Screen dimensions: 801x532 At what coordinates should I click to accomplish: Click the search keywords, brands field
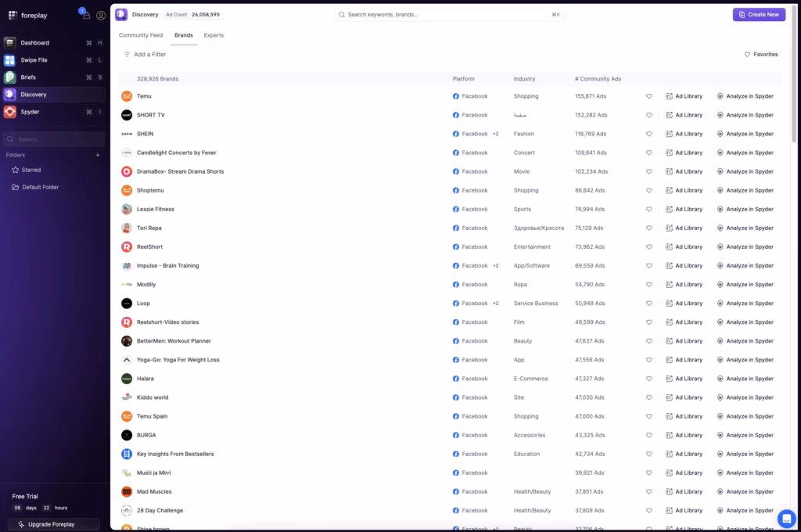tap(450, 15)
